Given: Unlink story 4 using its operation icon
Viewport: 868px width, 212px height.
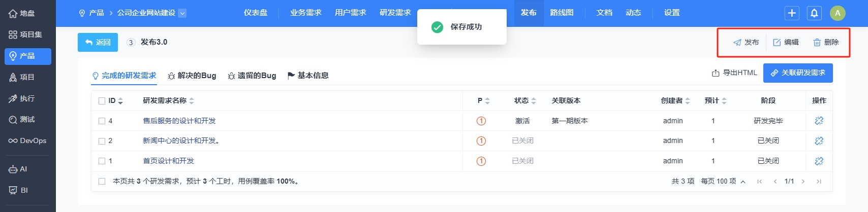Looking at the screenshot, I should coord(819,121).
